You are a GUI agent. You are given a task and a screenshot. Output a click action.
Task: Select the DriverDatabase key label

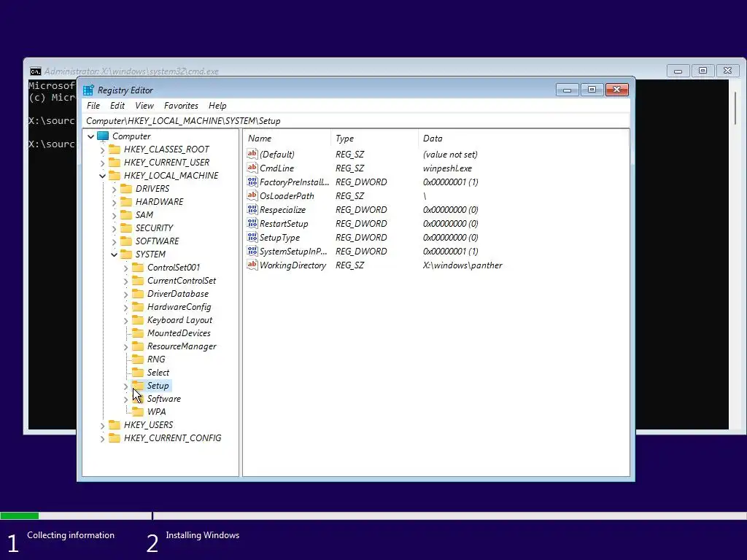pyautogui.click(x=178, y=294)
